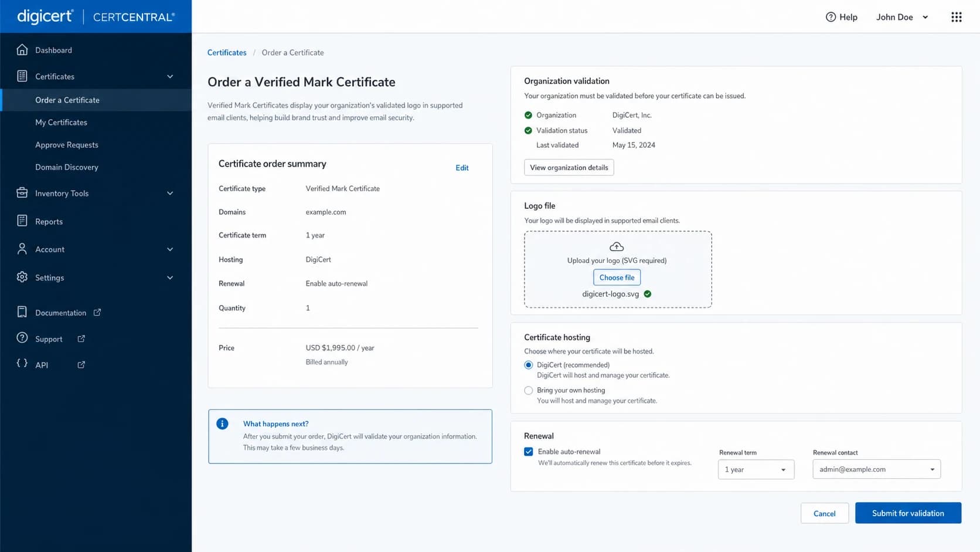Cancel the certificate order
This screenshot has height=552, width=980.
pyautogui.click(x=824, y=513)
